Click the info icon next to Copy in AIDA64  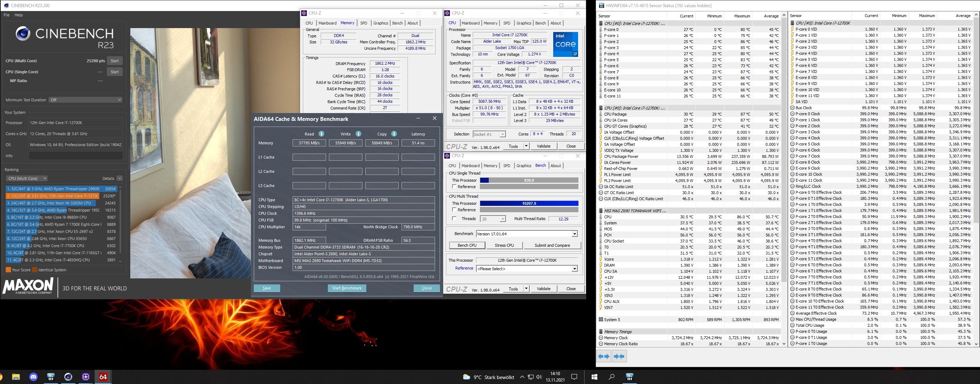[394, 134]
